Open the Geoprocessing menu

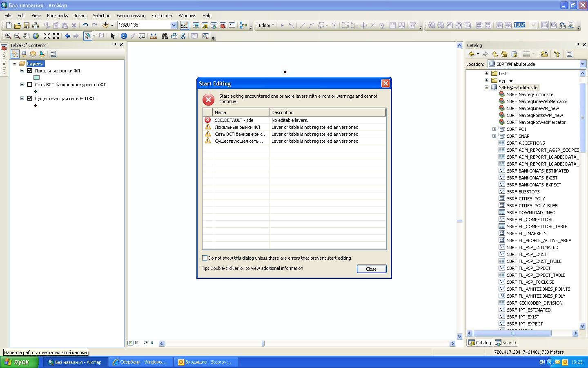click(131, 16)
